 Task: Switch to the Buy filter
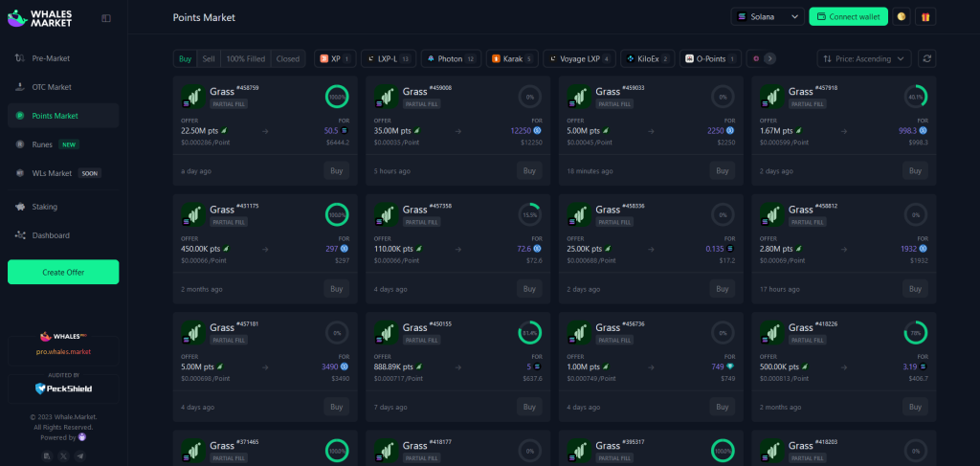[x=185, y=58]
